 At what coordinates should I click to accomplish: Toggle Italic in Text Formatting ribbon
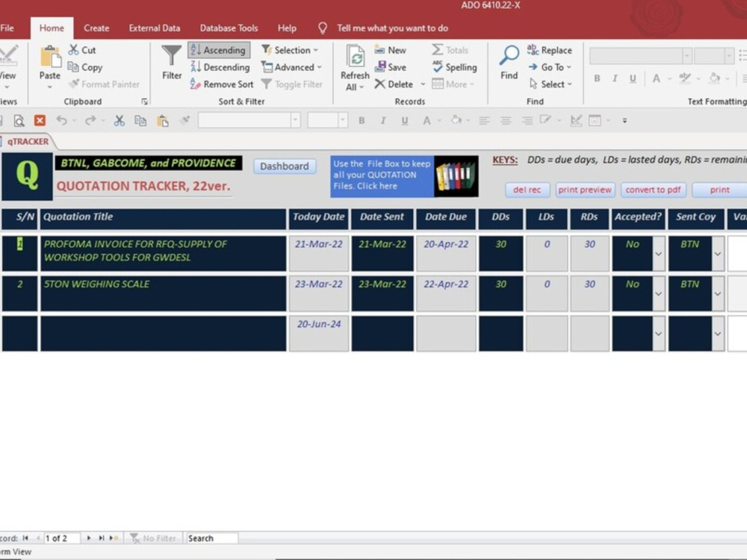615,78
